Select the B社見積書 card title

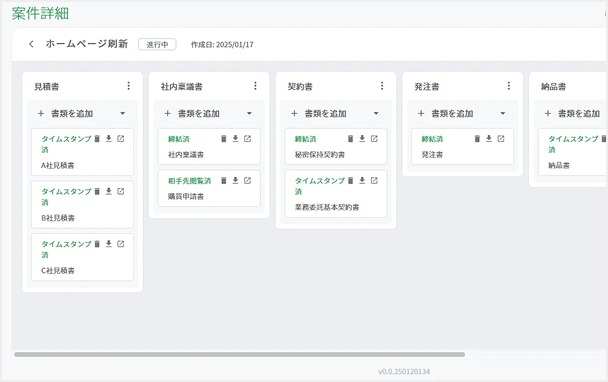click(57, 218)
